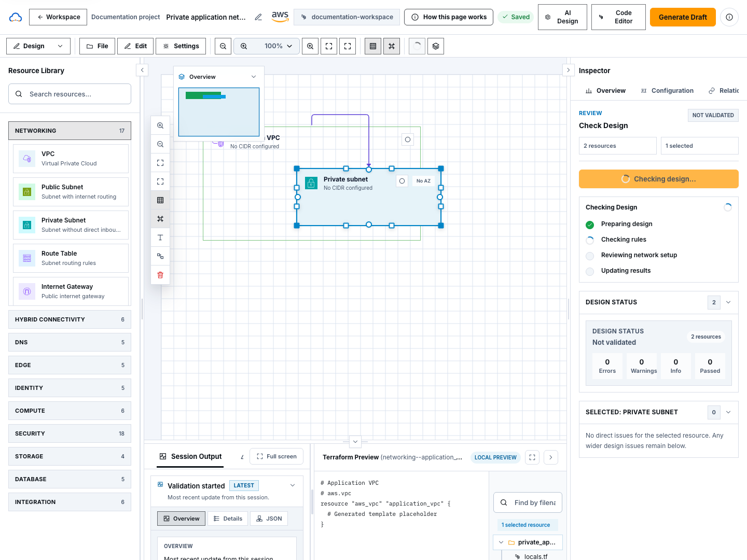Open the File menu

[x=97, y=46]
